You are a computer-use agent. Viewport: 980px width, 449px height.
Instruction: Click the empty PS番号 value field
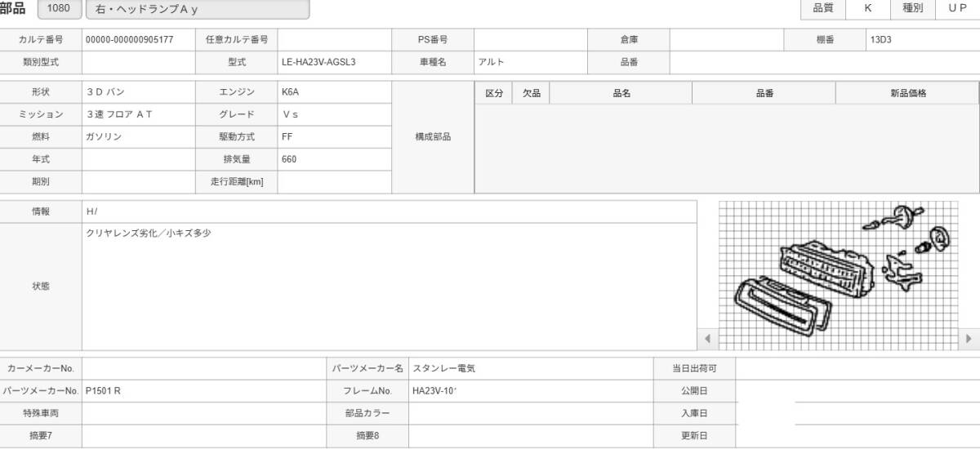(x=531, y=39)
